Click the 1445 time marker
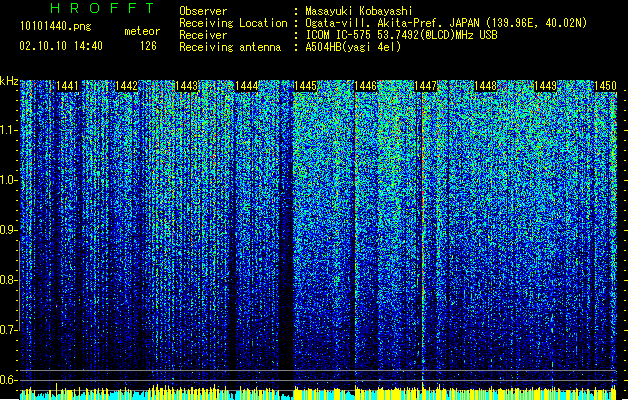The image size is (629, 400). [306, 86]
